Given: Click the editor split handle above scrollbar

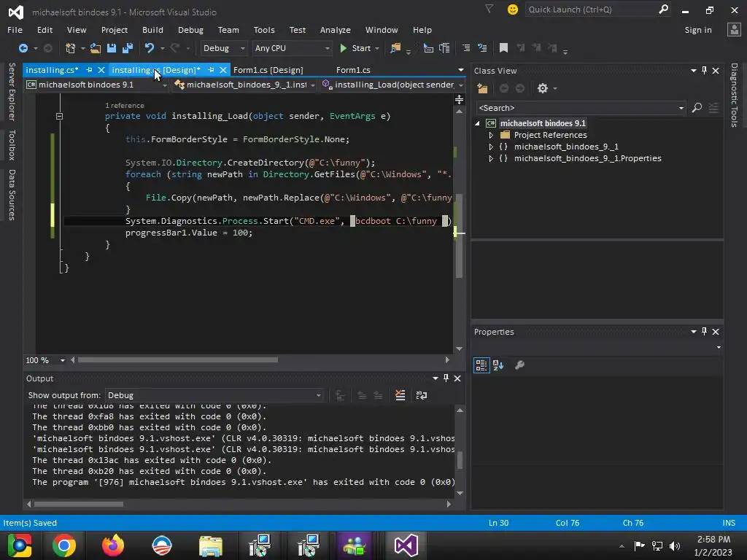Looking at the screenshot, I should click(x=460, y=99).
